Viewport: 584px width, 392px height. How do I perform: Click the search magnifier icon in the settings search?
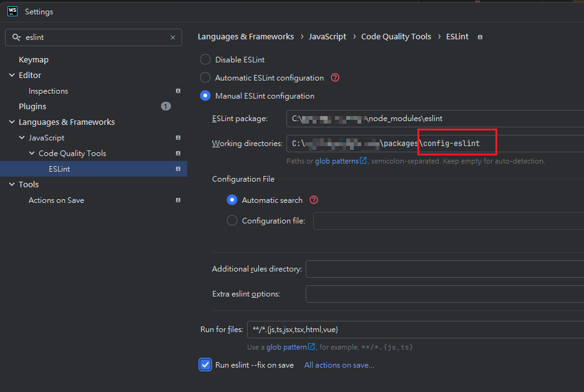pos(16,37)
